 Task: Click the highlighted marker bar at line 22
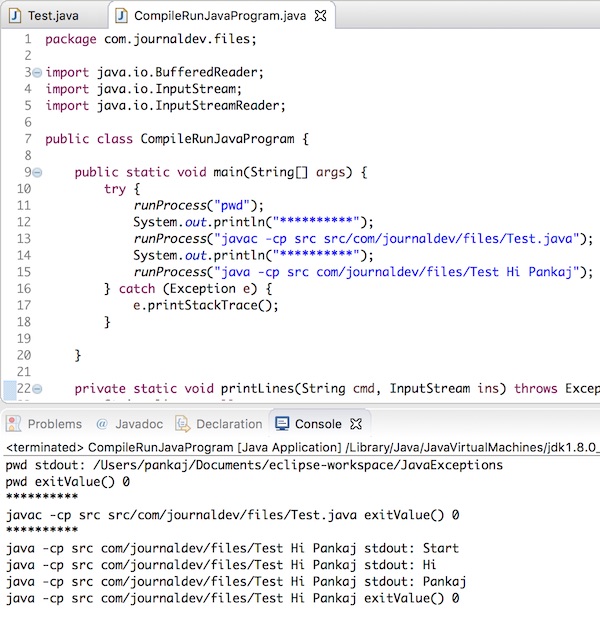9,390
